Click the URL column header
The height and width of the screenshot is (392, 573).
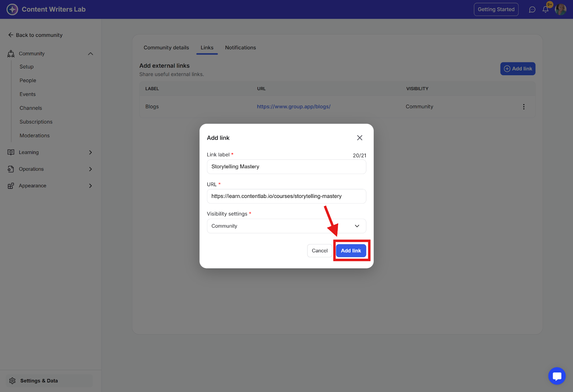[x=261, y=89]
